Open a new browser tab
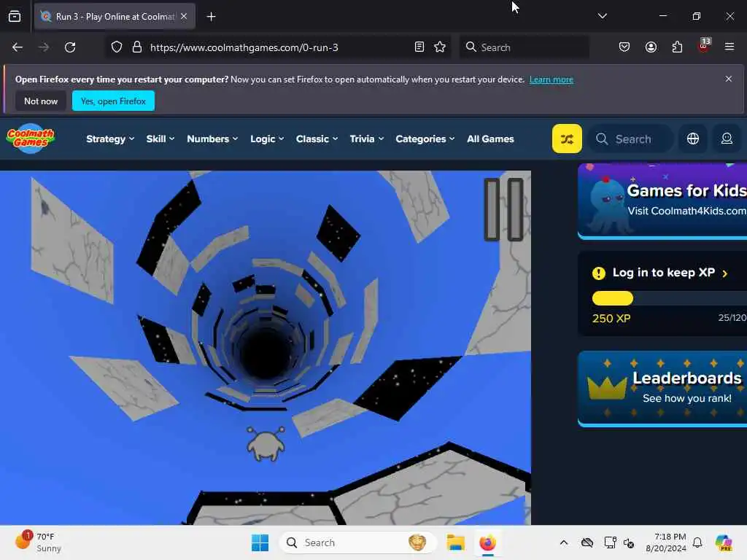This screenshot has height=560, width=747. [211, 17]
